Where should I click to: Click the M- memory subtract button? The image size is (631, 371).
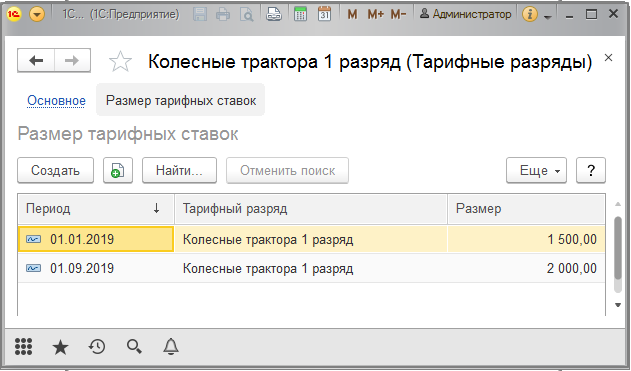point(398,14)
